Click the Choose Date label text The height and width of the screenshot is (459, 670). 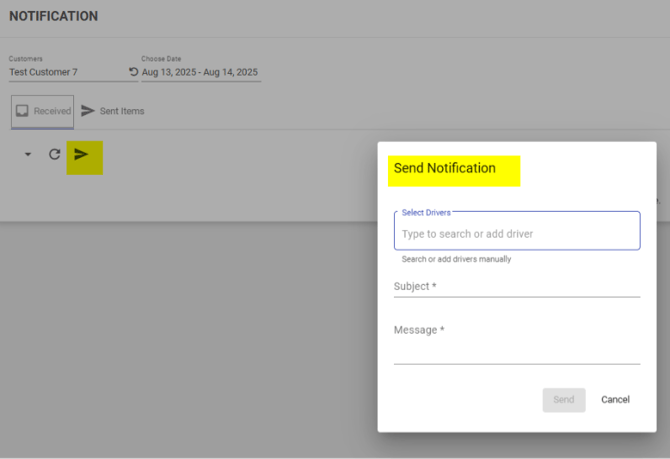161,59
